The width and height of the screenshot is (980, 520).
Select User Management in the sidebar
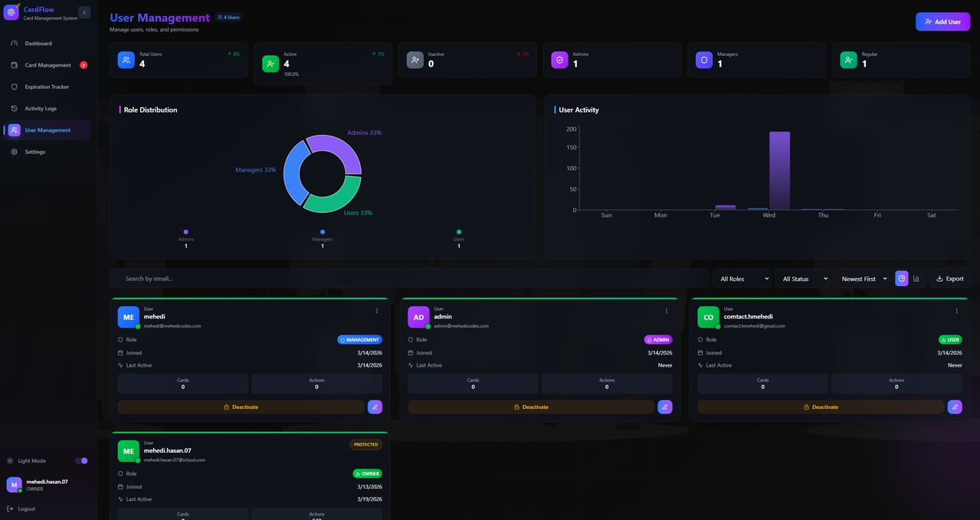click(47, 130)
